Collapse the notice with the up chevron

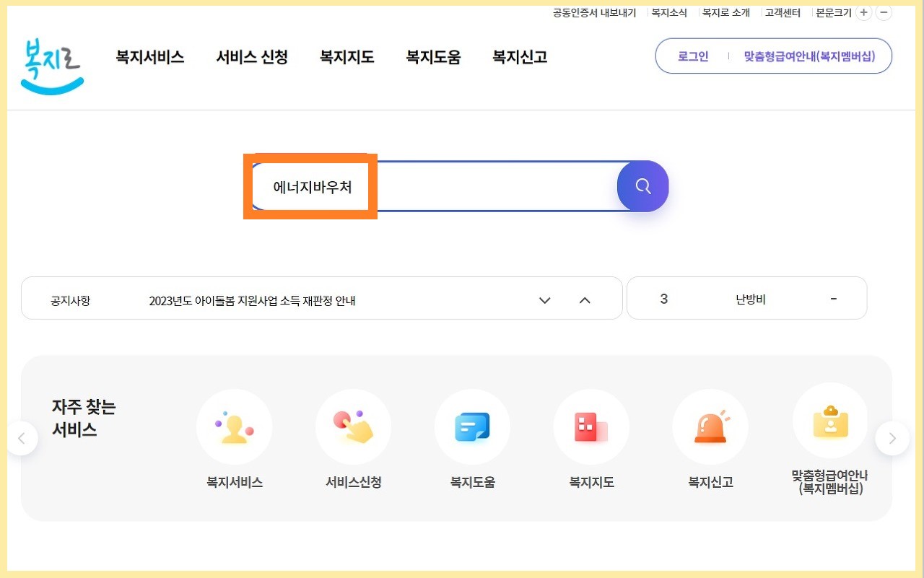point(585,299)
